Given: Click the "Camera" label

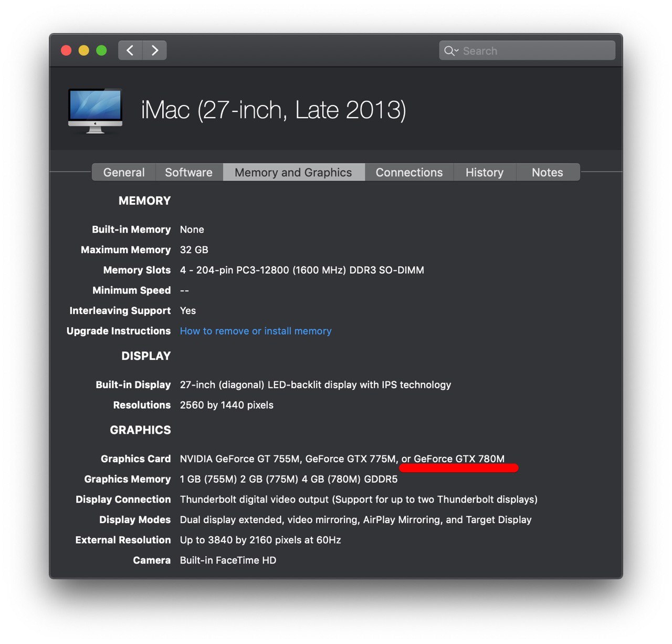Looking at the screenshot, I should click(152, 560).
